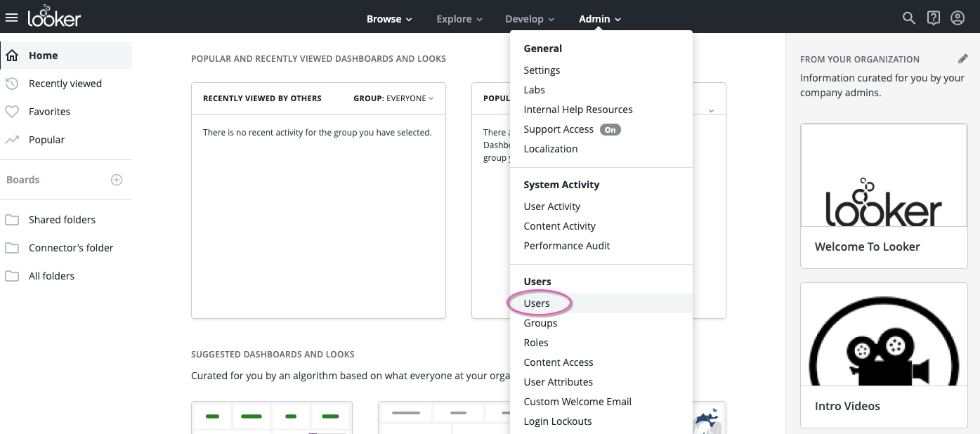Select Users in the Admin menu

point(537,303)
